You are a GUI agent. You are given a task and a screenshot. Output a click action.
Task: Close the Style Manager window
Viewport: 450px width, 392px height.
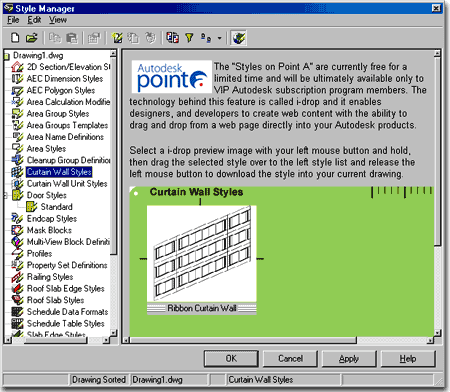(436, 8)
